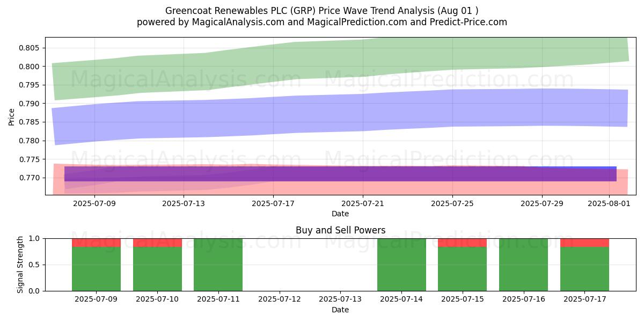Click the 2025-07-09 tick on the bar chart
Image resolution: width=644 pixels, height=322 pixels.
coord(96,299)
